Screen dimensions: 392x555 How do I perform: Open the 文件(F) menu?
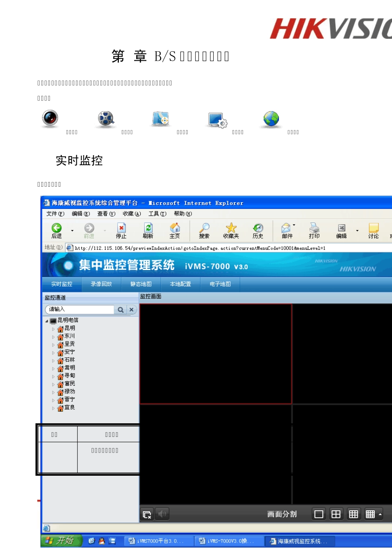[x=55, y=213]
